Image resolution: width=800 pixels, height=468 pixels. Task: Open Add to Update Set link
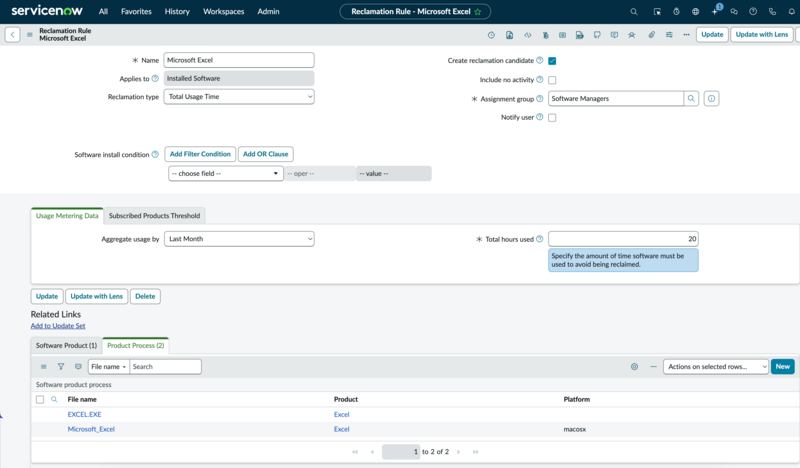(x=58, y=326)
